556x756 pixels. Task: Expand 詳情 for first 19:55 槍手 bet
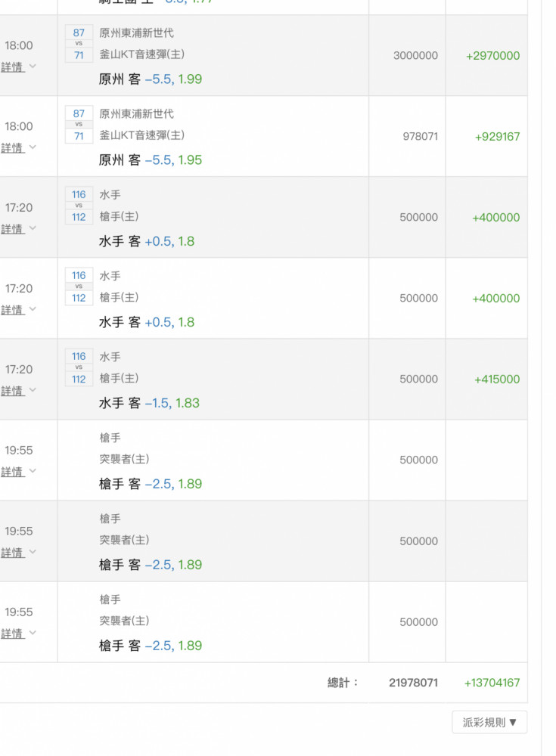[x=18, y=472]
